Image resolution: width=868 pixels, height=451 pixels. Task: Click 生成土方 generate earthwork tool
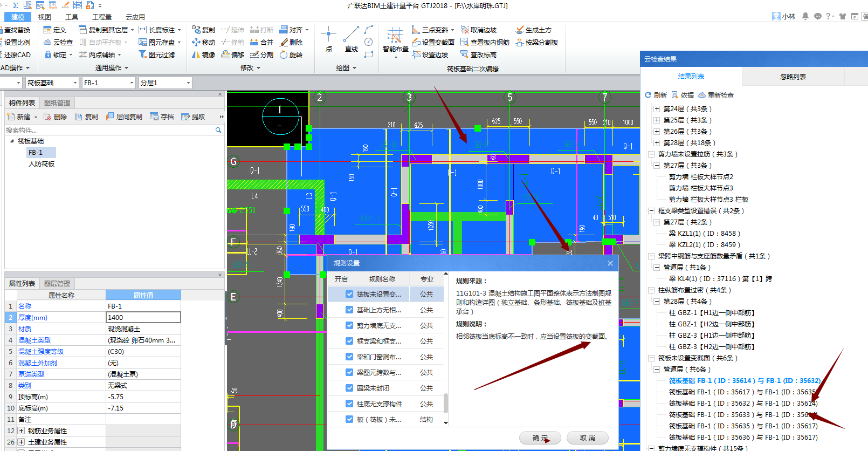point(534,30)
